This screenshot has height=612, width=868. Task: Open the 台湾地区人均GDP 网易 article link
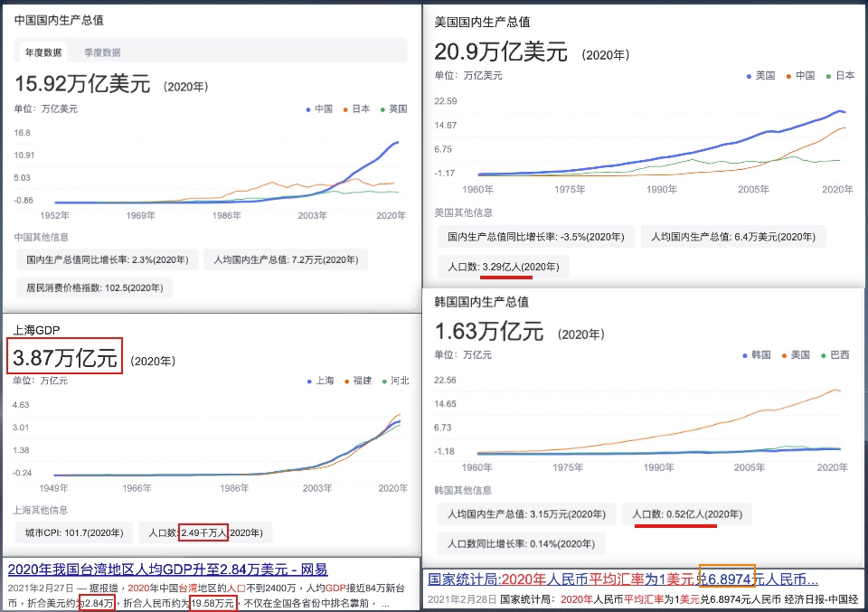pyautogui.click(x=167, y=570)
